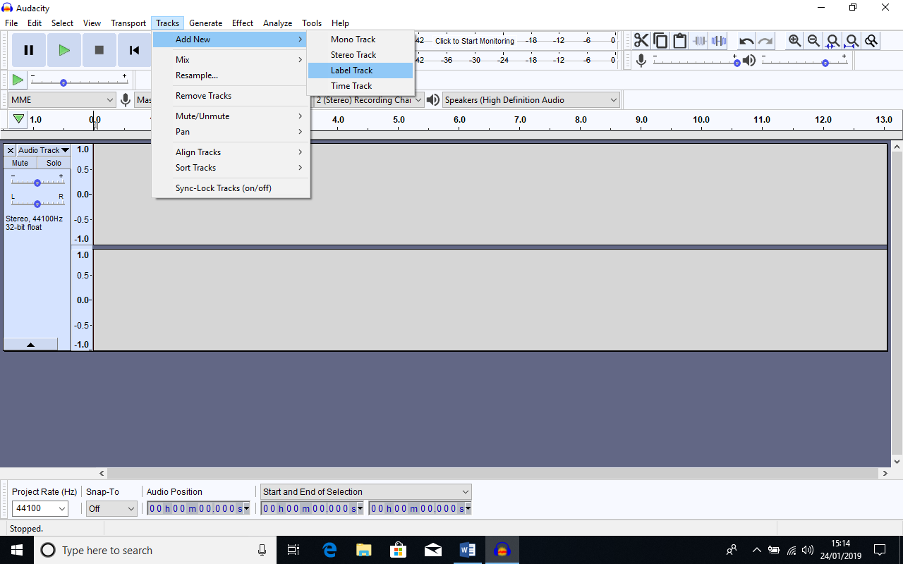This screenshot has width=904, height=564.
Task: Click the green Play button
Action: [64, 50]
